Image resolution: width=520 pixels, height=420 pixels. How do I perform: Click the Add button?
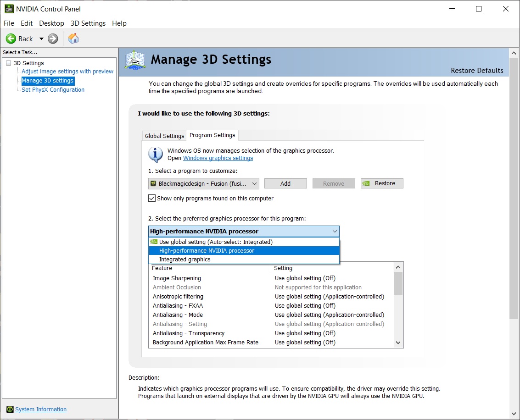point(285,183)
